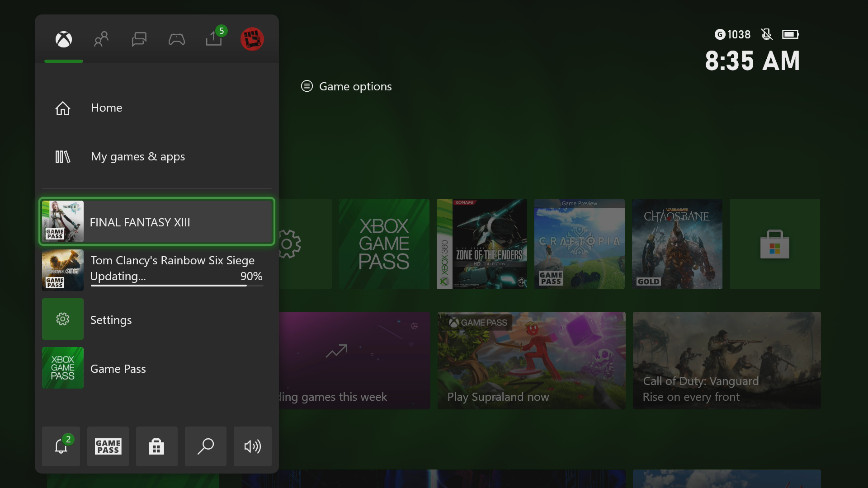Go to Home in the guide
The image size is (868, 488).
(x=157, y=108)
